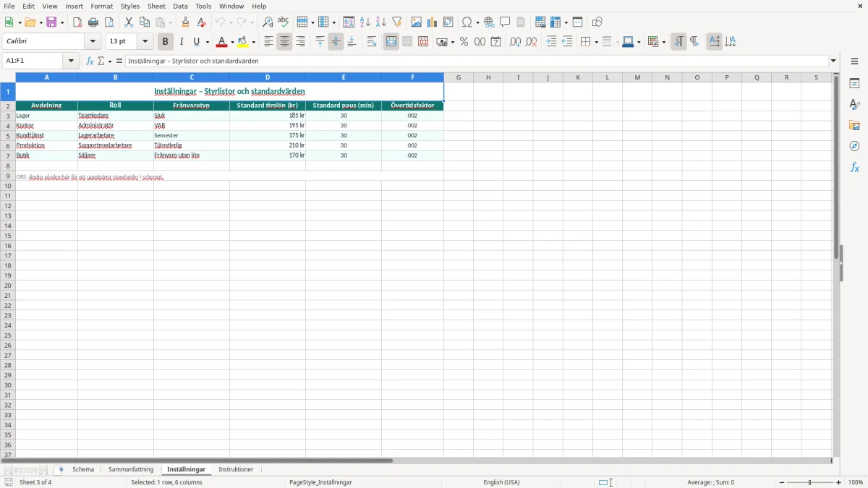Click the zoom out minus button
Viewport: 868px width, 488px height.
pyautogui.click(x=782, y=482)
